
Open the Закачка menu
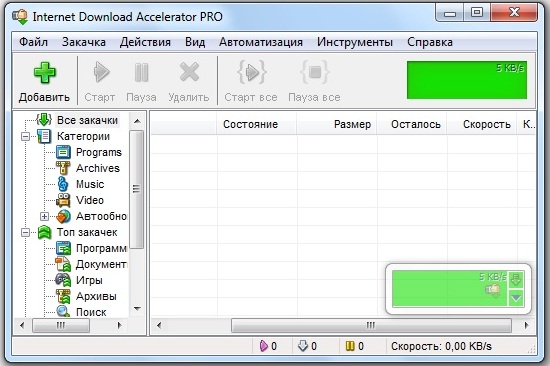[83, 42]
